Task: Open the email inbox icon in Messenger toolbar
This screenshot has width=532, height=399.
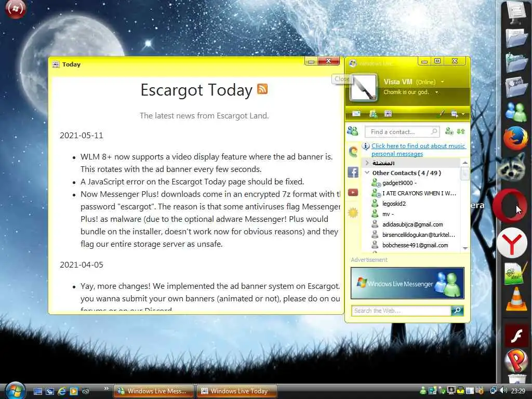Action: tap(356, 114)
